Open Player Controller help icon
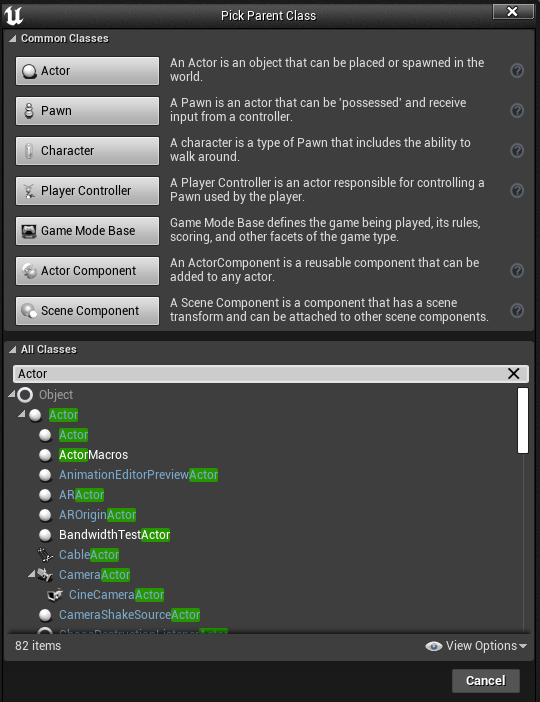Viewport: 540px width, 702px height. point(517,191)
